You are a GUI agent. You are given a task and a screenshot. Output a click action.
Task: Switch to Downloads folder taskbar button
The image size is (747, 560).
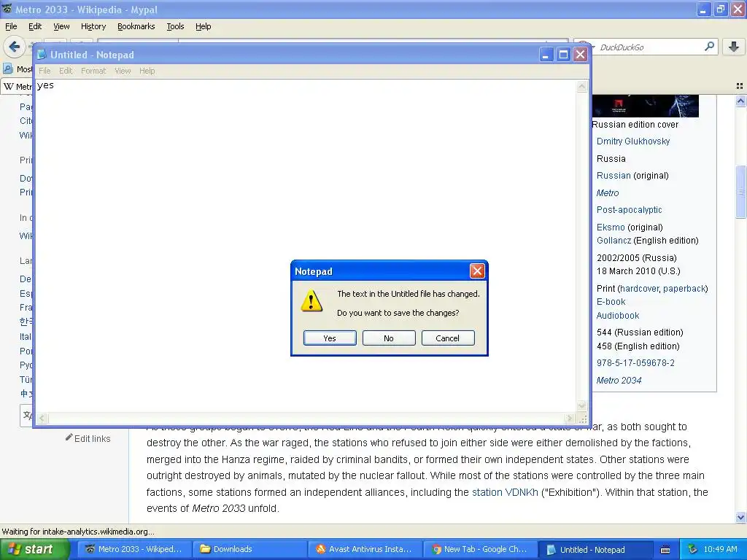click(x=249, y=549)
